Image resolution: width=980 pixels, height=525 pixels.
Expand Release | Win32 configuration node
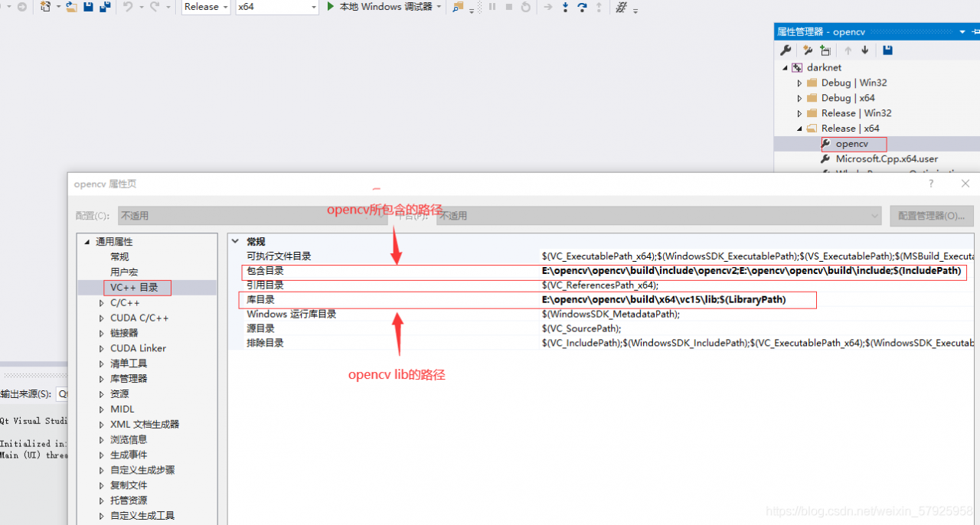[799, 113]
